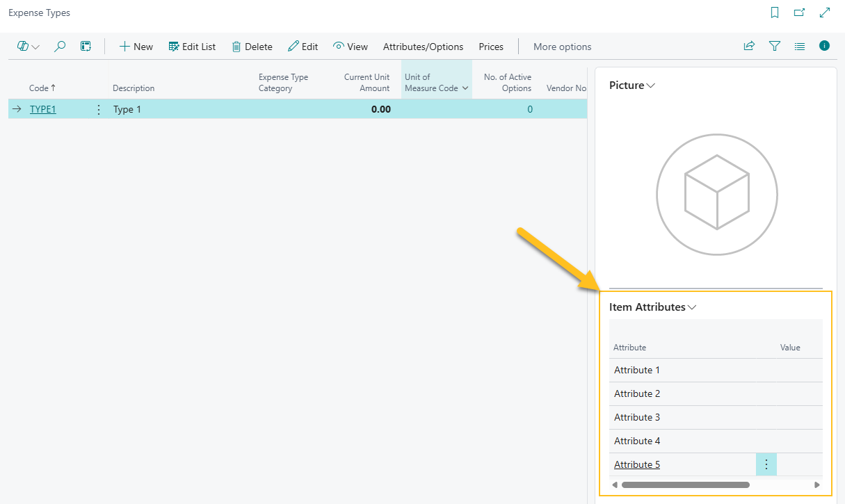Select the Delete action with trash icon
This screenshot has width=845, height=504.
point(252,47)
